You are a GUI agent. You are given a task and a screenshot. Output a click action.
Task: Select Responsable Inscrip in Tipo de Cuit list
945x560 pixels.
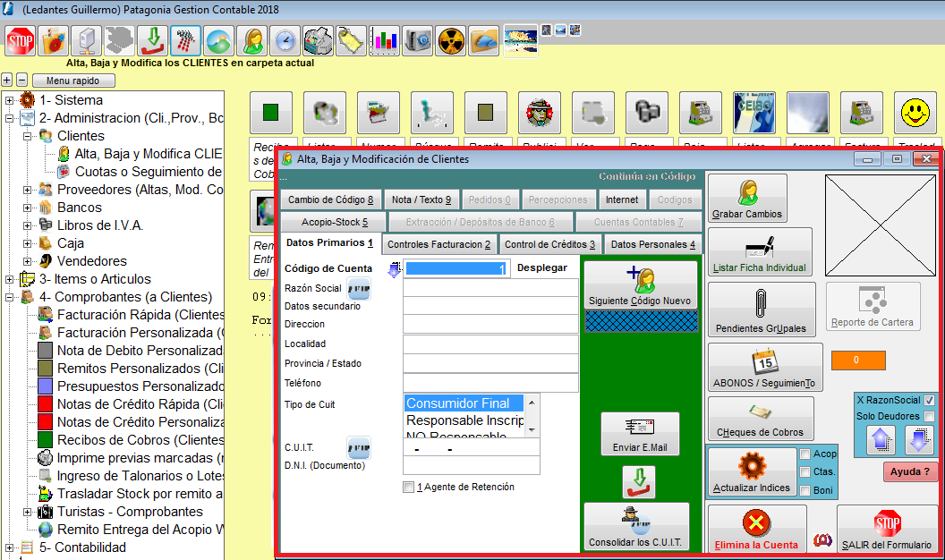(464, 420)
